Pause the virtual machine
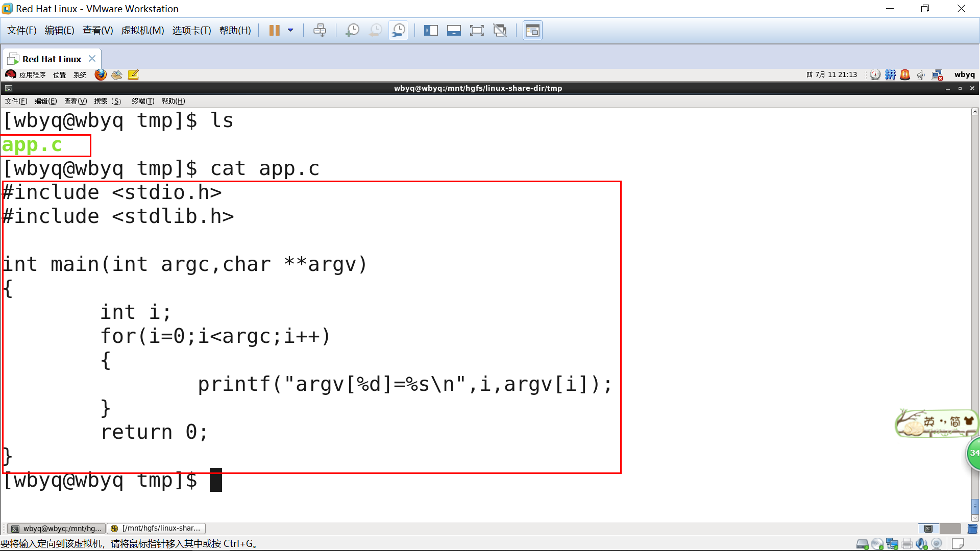 pos(275,31)
